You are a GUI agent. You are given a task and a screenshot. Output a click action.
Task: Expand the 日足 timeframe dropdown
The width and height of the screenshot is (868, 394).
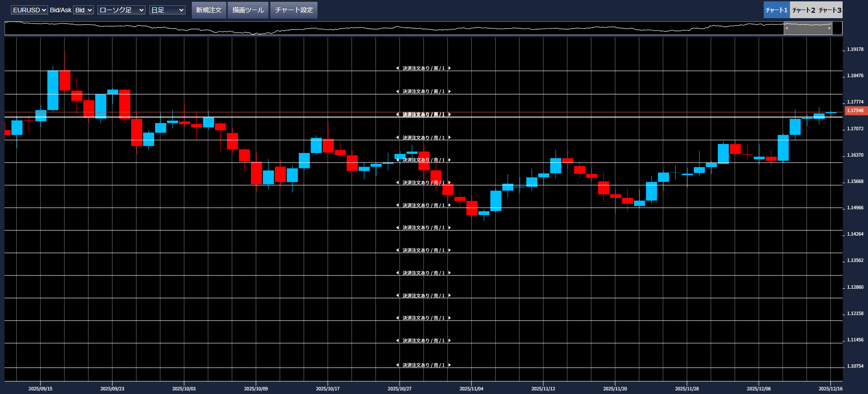click(167, 10)
